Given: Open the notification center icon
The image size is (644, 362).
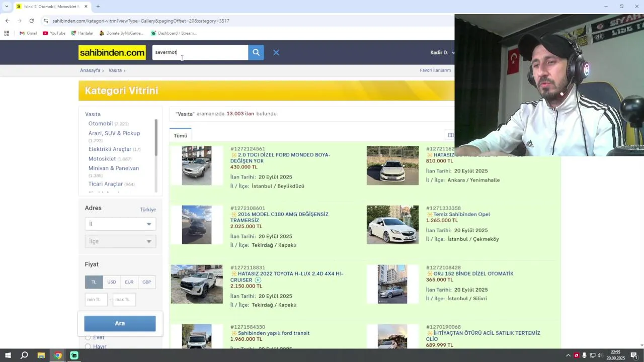Looking at the screenshot, I should (x=634, y=355).
